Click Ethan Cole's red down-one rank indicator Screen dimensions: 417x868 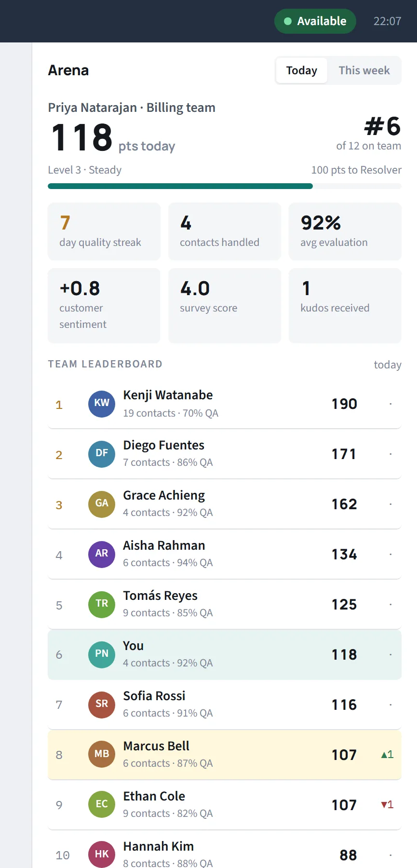point(387,805)
